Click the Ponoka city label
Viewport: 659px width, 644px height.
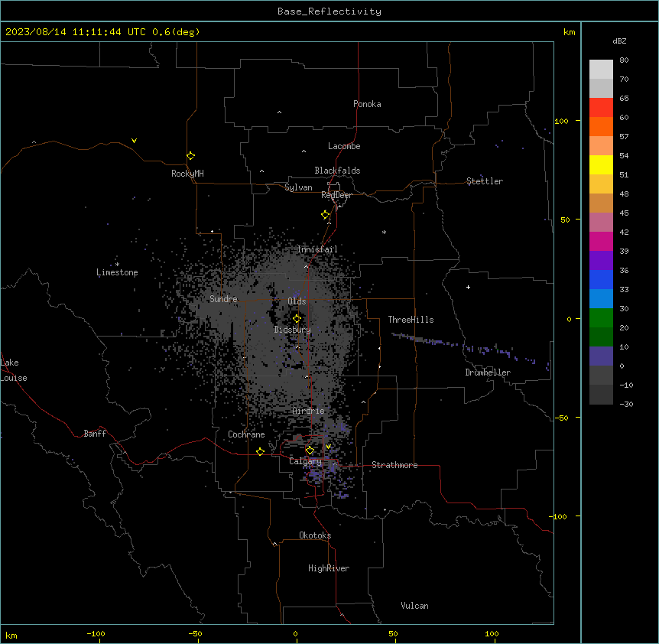pyautogui.click(x=367, y=104)
